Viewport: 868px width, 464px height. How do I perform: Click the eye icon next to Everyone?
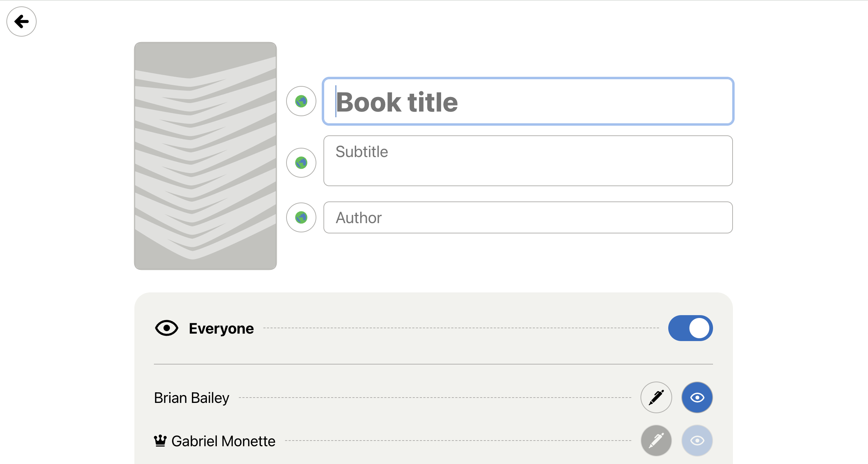pyautogui.click(x=167, y=328)
